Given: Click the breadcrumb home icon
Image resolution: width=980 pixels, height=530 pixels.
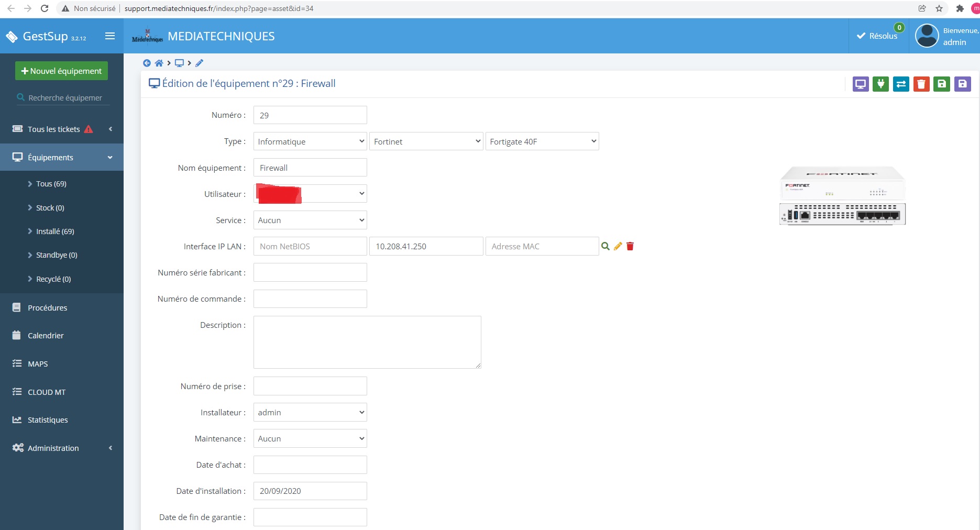Looking at the screenshot, I should (x=159, y=63).
